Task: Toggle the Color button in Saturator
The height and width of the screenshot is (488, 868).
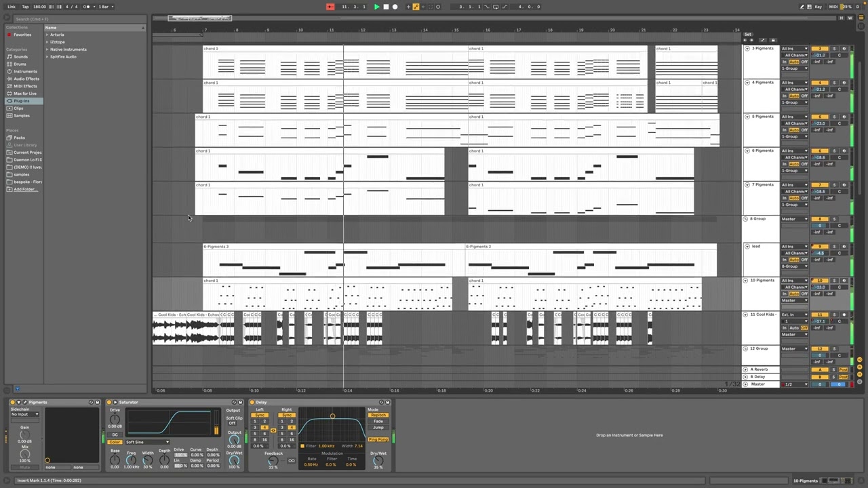Action: (115, 442)
